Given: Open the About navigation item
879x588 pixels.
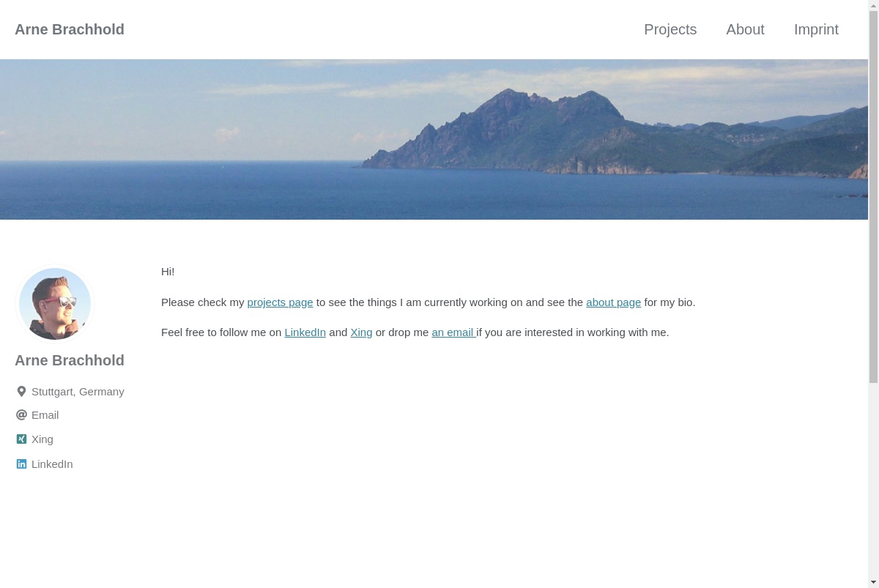Looking at the screenshot, I should (745, 29).
